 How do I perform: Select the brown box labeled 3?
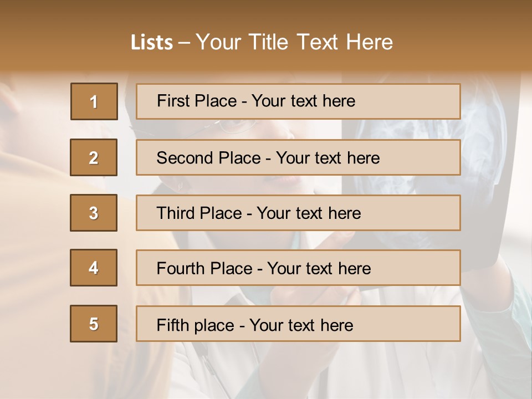(x=94, y=213)
